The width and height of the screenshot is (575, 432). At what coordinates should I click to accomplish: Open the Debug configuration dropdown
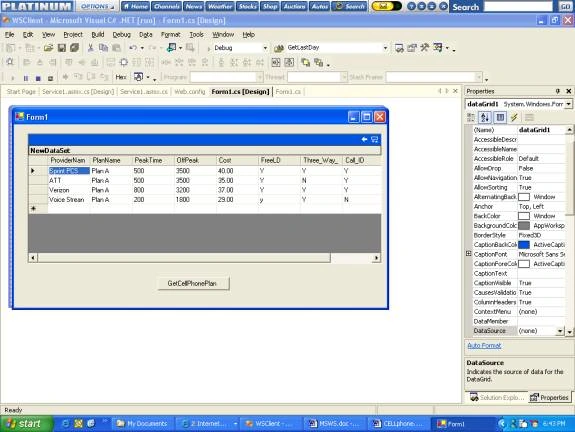[265, 48]
